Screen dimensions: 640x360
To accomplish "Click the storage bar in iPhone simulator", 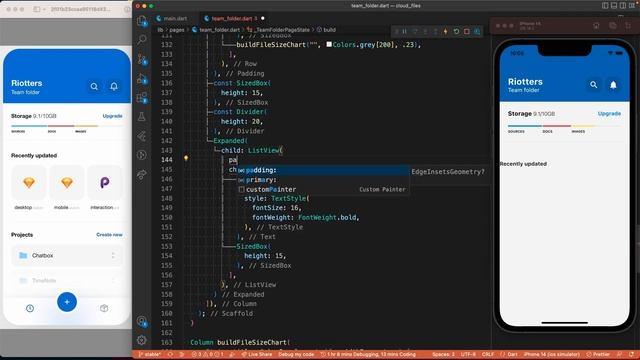I will 564,126.
